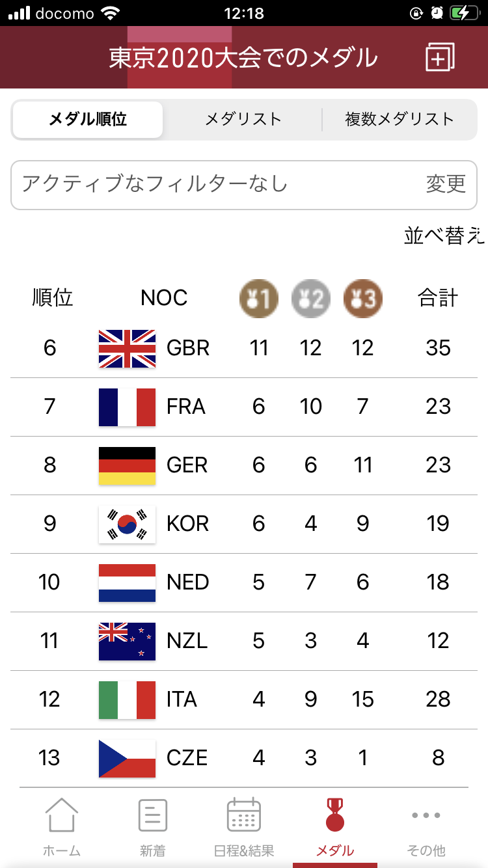Open the 新着 news icon
Viewport: 488px width, 868px height.
tap(153, 815)
